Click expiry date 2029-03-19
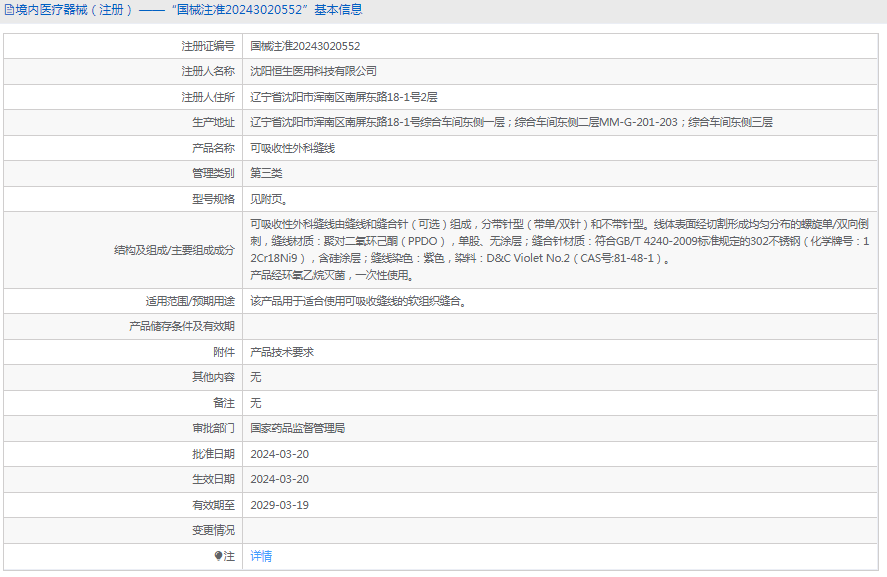887x577 pixels. [x=279, y=505]
